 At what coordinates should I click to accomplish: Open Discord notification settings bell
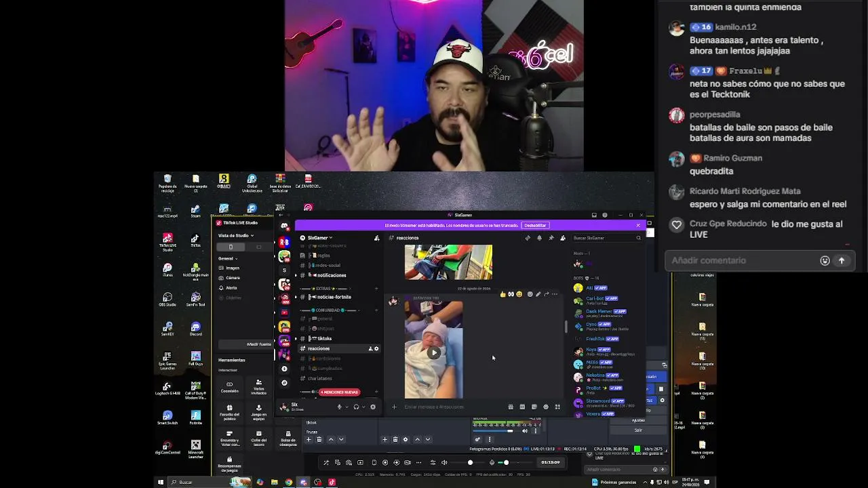[539, 238]
